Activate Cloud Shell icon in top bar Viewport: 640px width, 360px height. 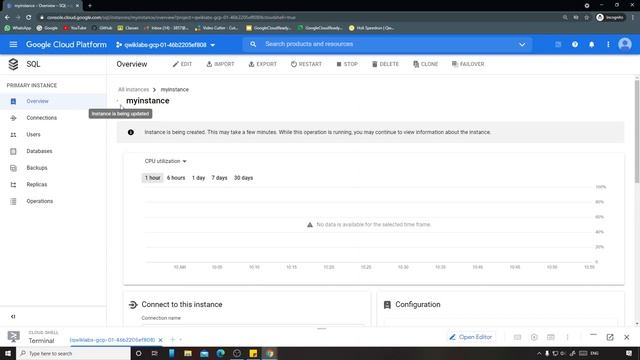[558, 44]
